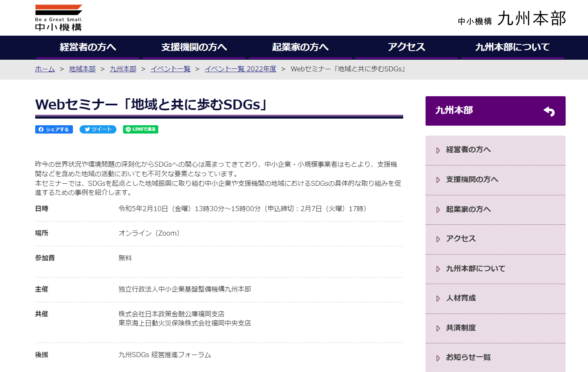This screenshot has width=588, height=372.
Task: Click the arrow icon beside sidebar 経営者の方へ
Action: 438,151
